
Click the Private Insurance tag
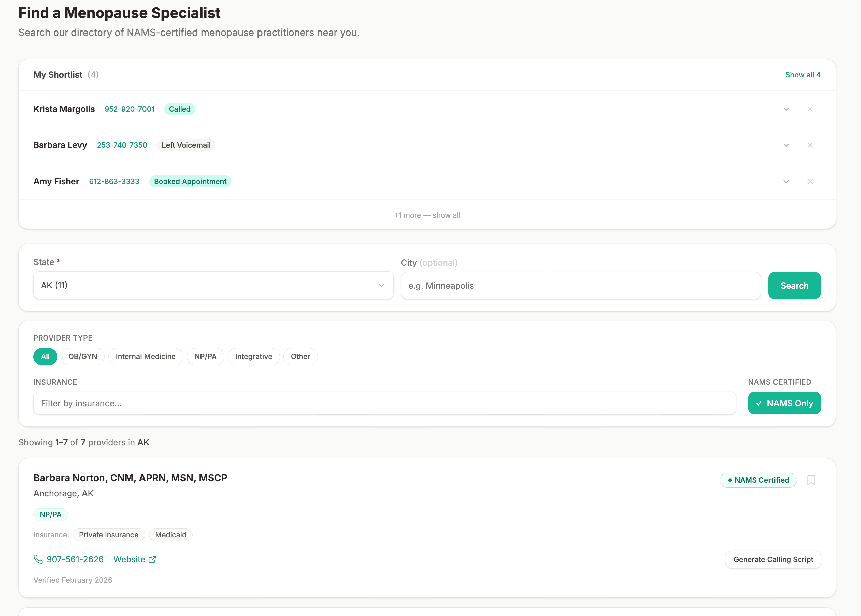click(109, 535)
